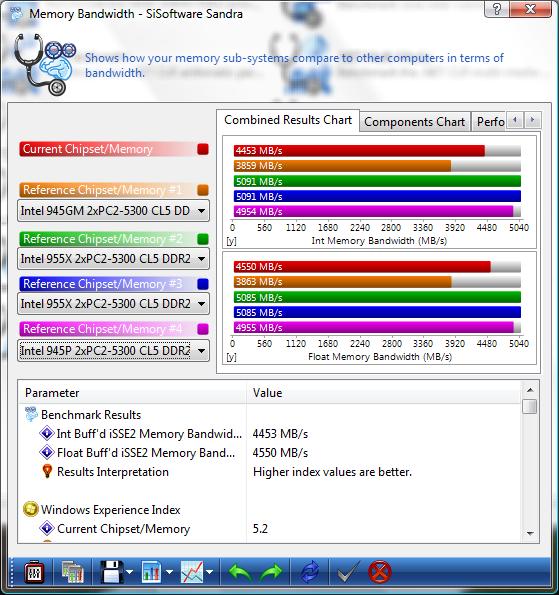559x595 pixels.
Task: Click the bar chart report icon
Action: pyautogui.click(x=152, y=572)
